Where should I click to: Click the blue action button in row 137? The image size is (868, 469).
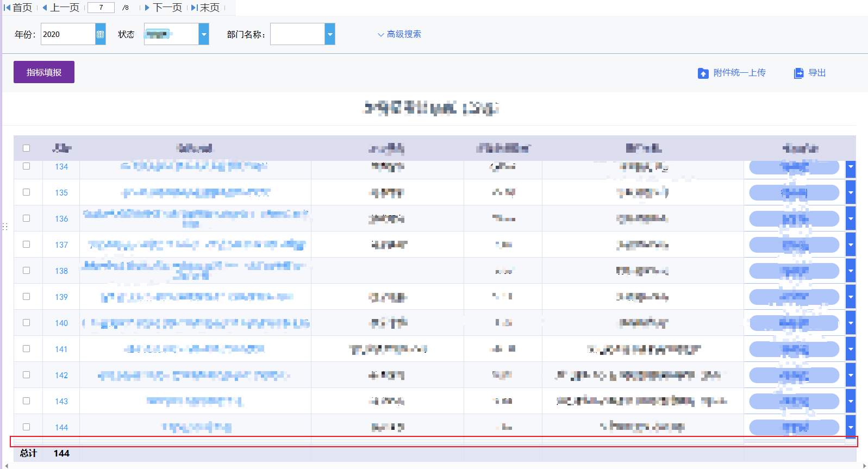(794, 245)
